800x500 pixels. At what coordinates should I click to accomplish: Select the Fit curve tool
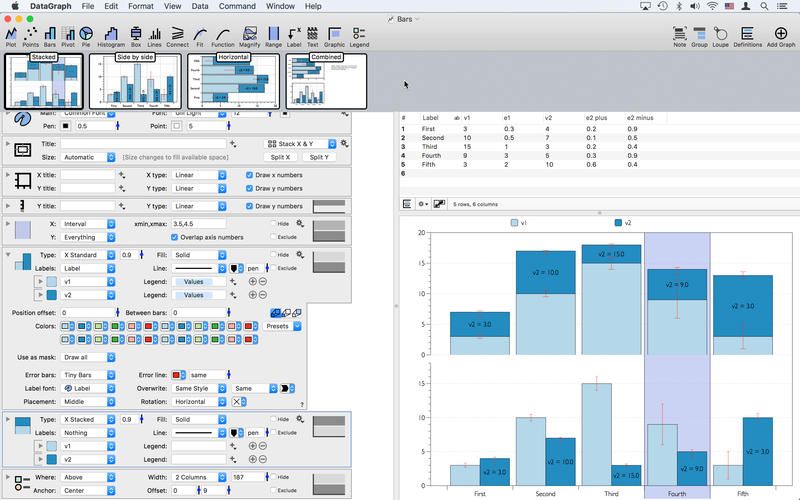(x=200, y=37)
